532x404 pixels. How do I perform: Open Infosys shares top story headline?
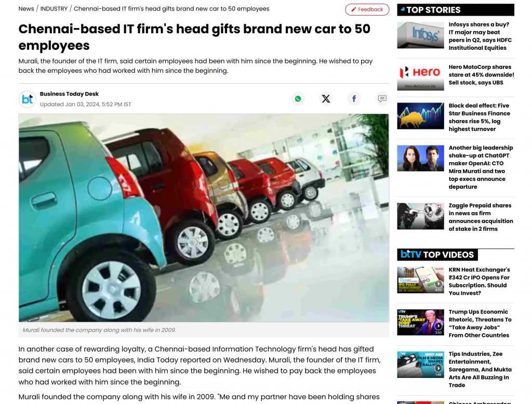click(480, 36)
